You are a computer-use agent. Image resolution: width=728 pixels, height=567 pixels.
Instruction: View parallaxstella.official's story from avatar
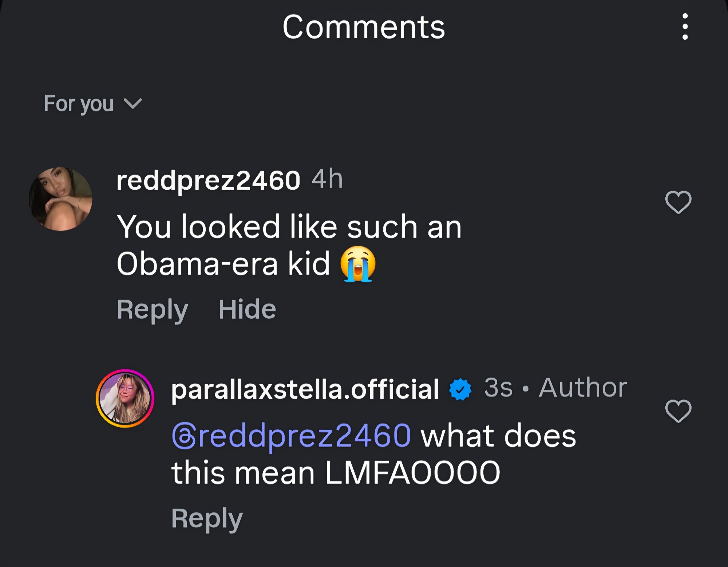125,398
